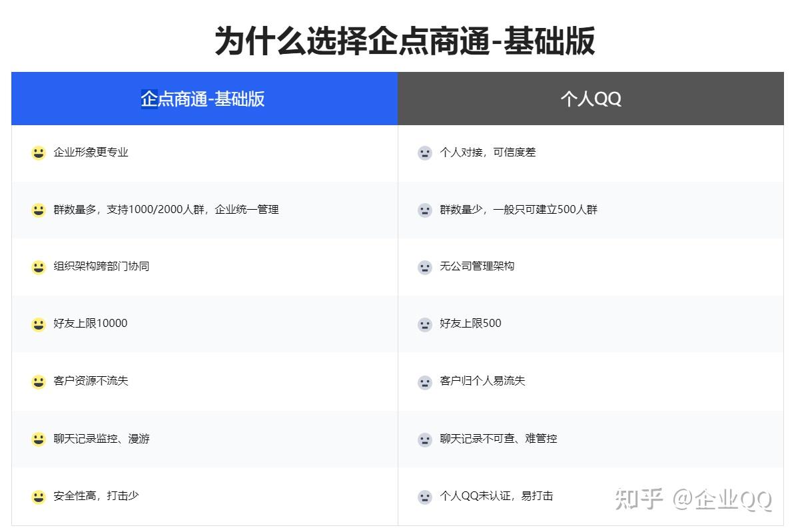Screen dimensions: 792x532
Task: Select the smiley icon next to 好友上限10000
Action: coord(38,324)
